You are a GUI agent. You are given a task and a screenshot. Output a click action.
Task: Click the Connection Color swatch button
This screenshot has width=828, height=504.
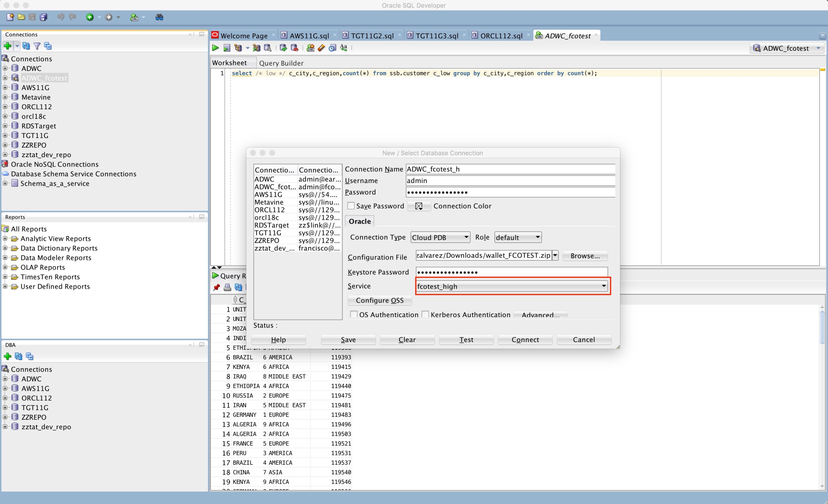(419, 206)
